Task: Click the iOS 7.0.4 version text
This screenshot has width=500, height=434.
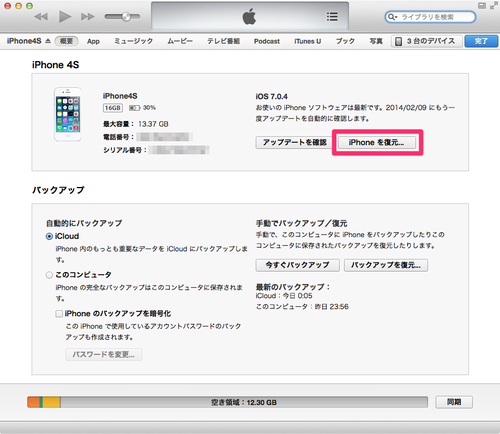Action: [x=271, y=97]
